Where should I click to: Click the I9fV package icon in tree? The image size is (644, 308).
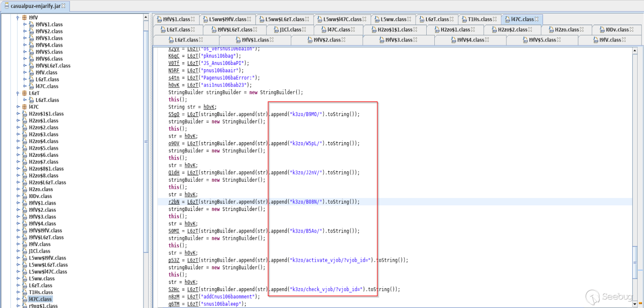25,18
